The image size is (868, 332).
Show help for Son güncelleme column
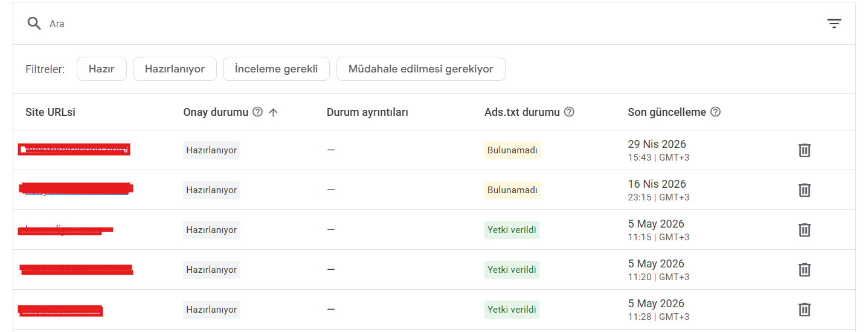716,112
